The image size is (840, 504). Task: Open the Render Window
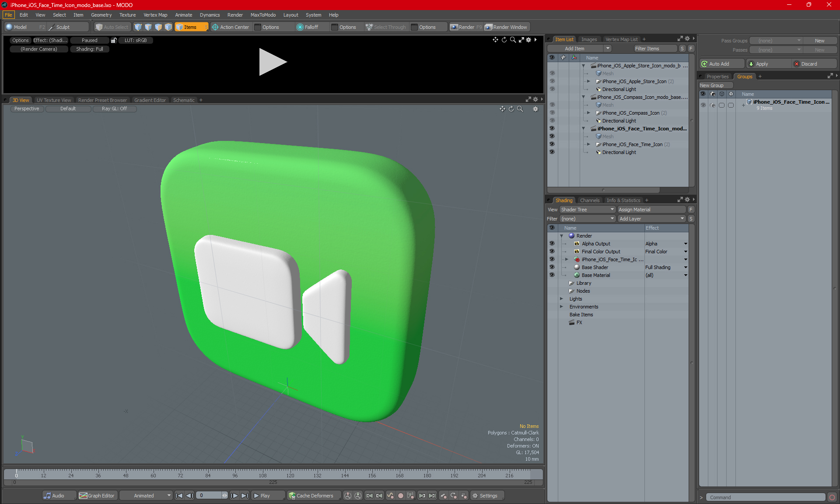pos(506,27)
